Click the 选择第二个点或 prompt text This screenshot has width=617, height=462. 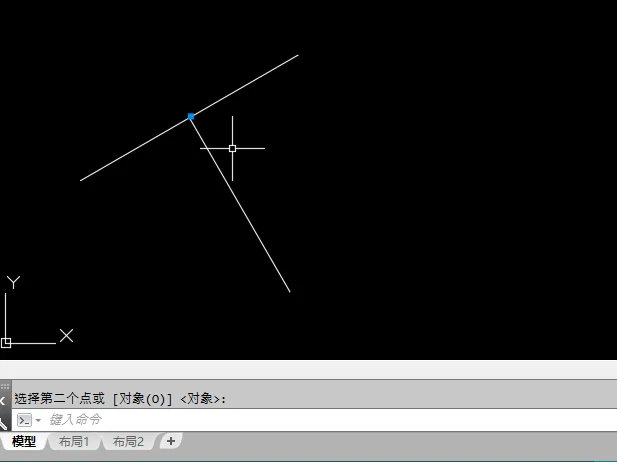tap(60, 399)
